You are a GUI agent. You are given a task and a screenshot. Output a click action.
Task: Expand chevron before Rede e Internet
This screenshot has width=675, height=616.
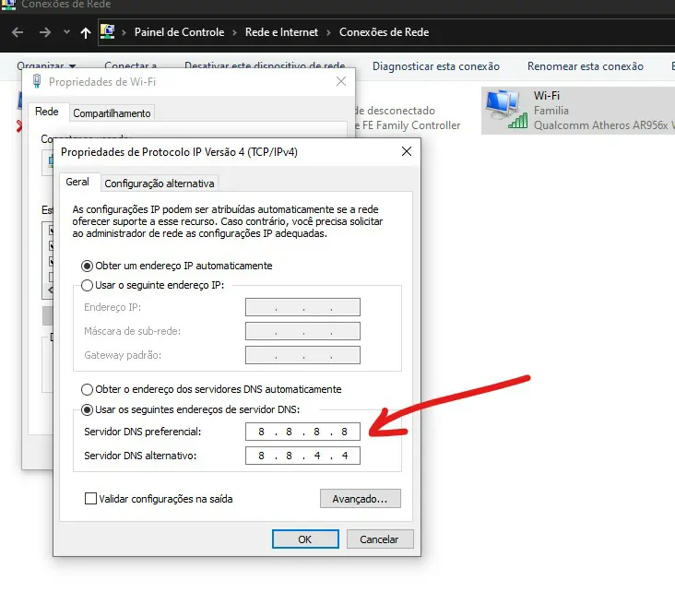click(x=234, y=32)
